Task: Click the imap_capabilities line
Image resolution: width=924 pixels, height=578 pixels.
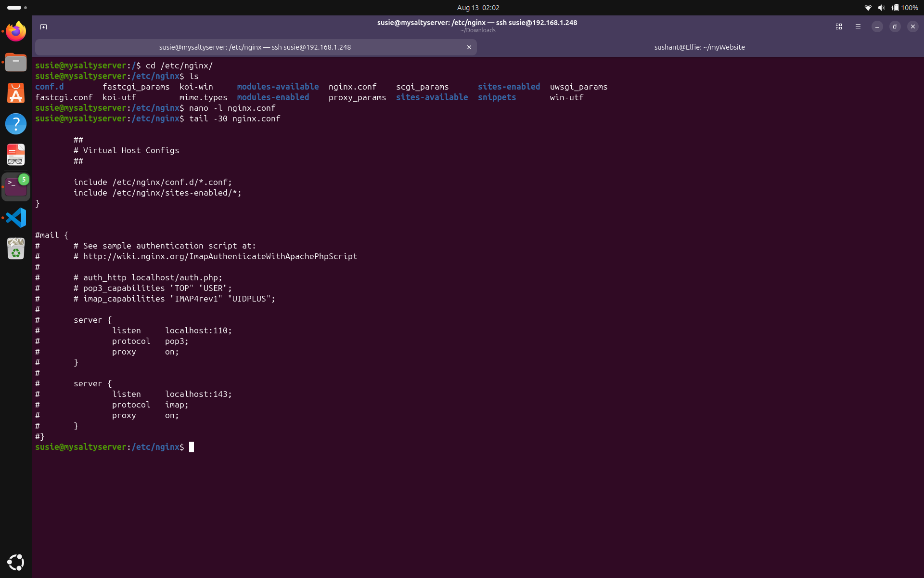Action: [174, 299]
